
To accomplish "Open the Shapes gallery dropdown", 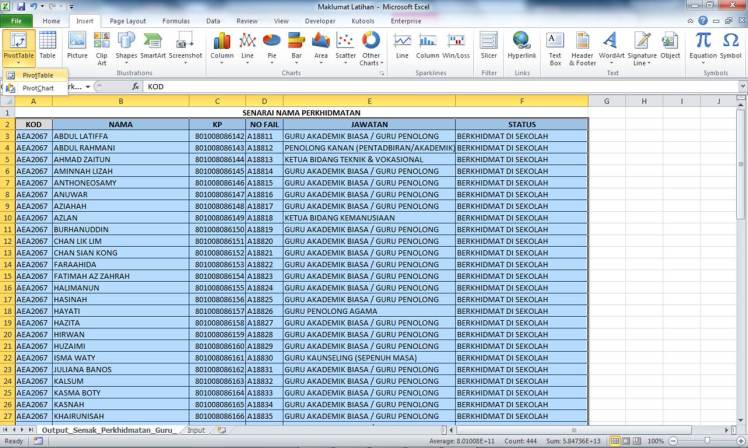I will pos(126,45).
